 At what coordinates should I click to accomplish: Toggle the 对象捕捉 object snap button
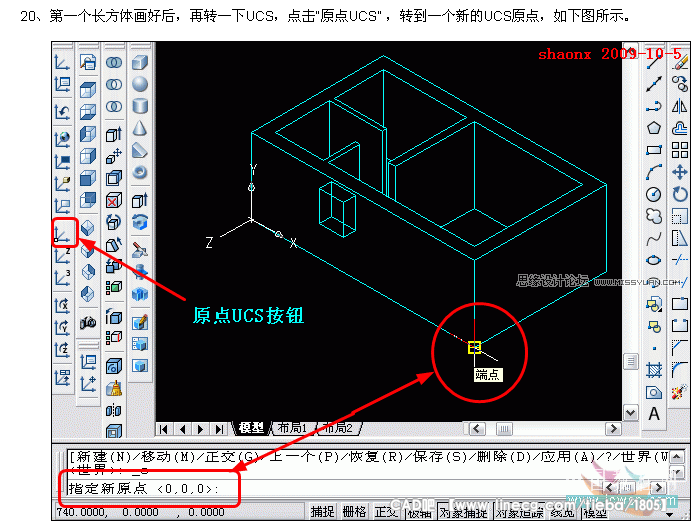463,512
